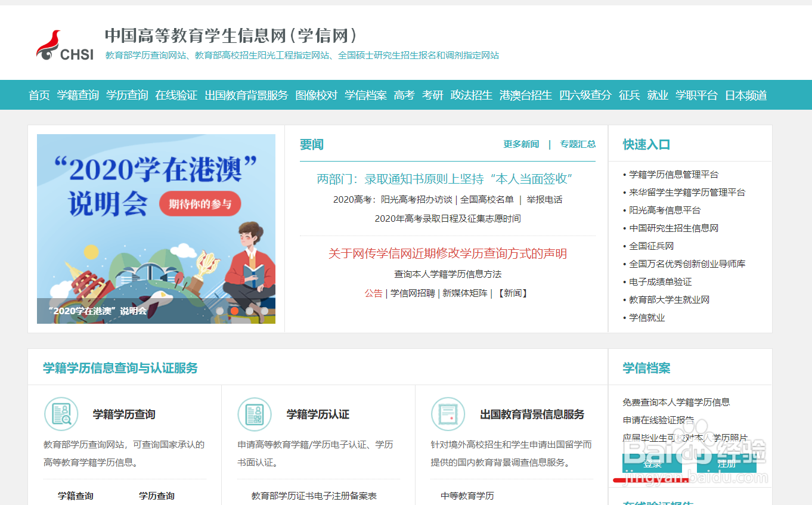Open 更多新闻 to see more news

520,144
